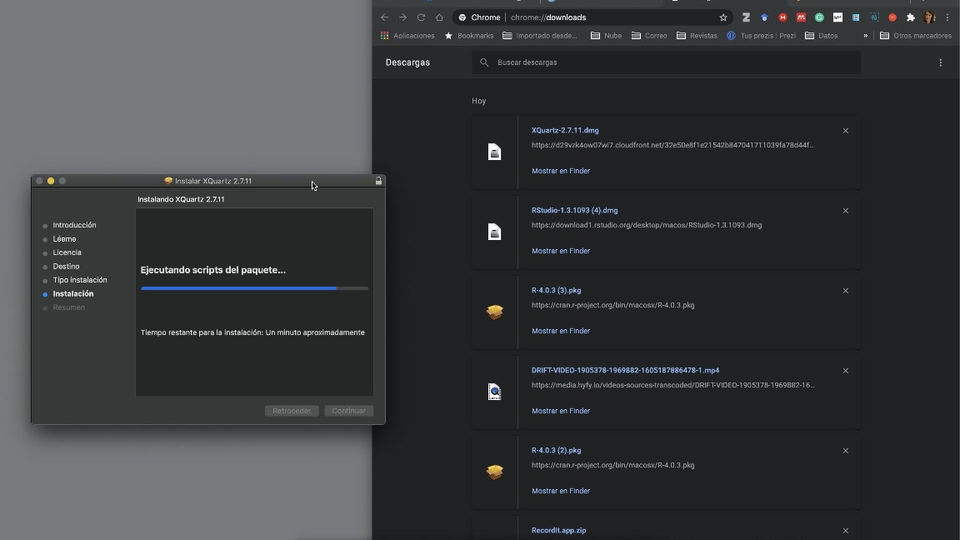This screenshot has width=960, height=540.
Task: Open the R-4.0.3 (2).pkg link
Action: pos(556,450)
